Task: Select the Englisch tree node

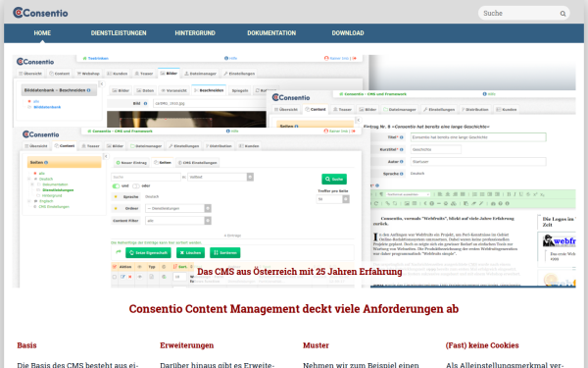Action: coord(45,201)
